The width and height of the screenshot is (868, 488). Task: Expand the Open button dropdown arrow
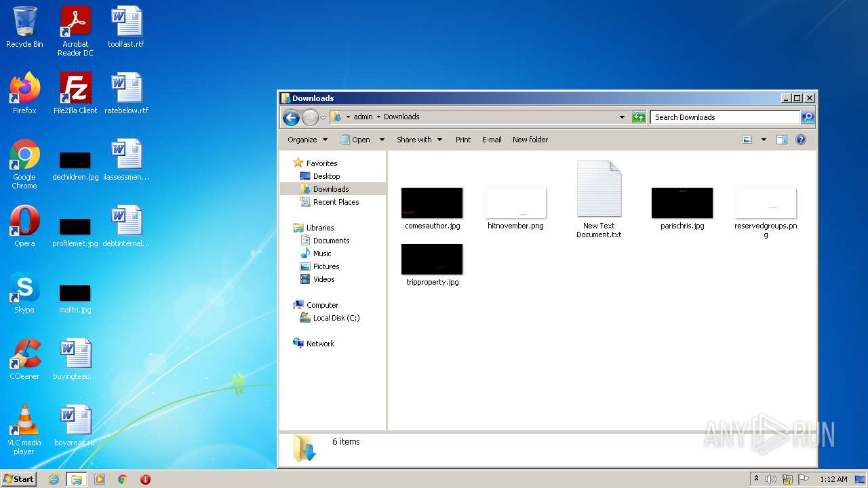click(x=382, y=140)
